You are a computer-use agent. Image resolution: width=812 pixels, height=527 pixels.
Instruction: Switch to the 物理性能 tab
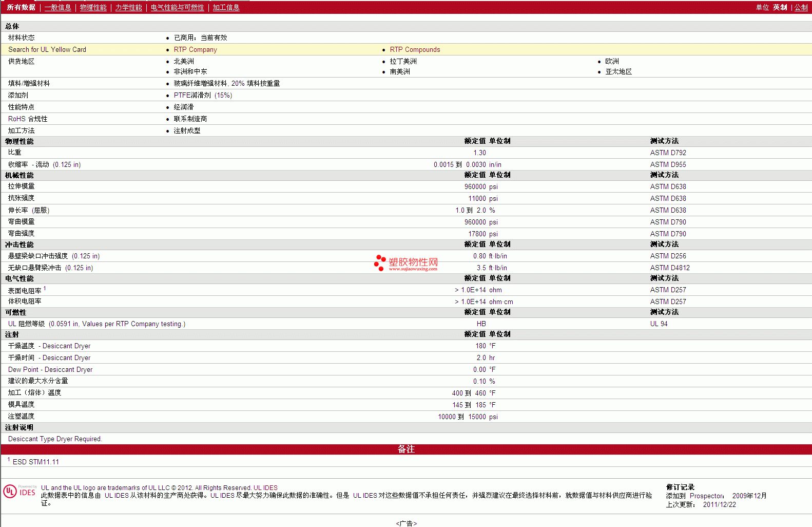coord(93,7)
